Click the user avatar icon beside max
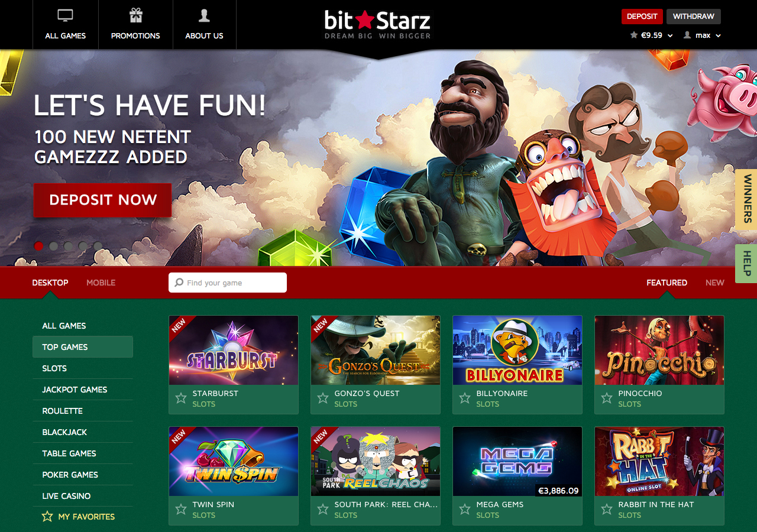This screenshot has height=532, width=757. 687,35
